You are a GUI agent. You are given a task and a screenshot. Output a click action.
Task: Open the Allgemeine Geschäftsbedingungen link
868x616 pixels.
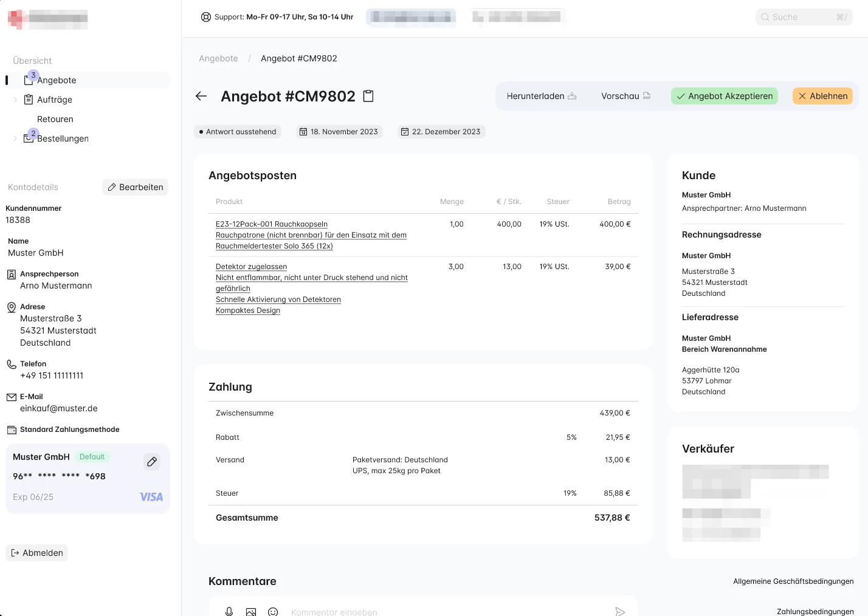(x=793, y=581)
